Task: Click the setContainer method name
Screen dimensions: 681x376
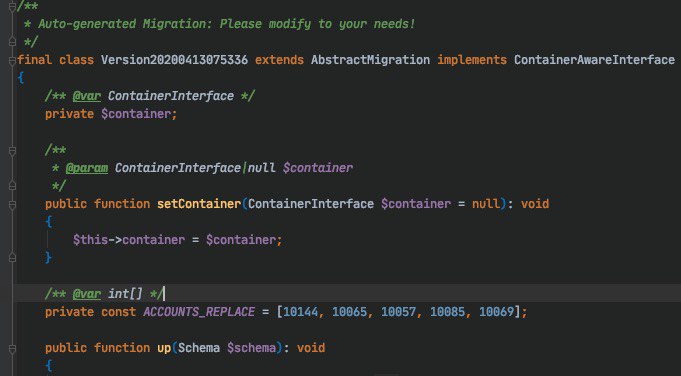Action: (x=199, y=204)
